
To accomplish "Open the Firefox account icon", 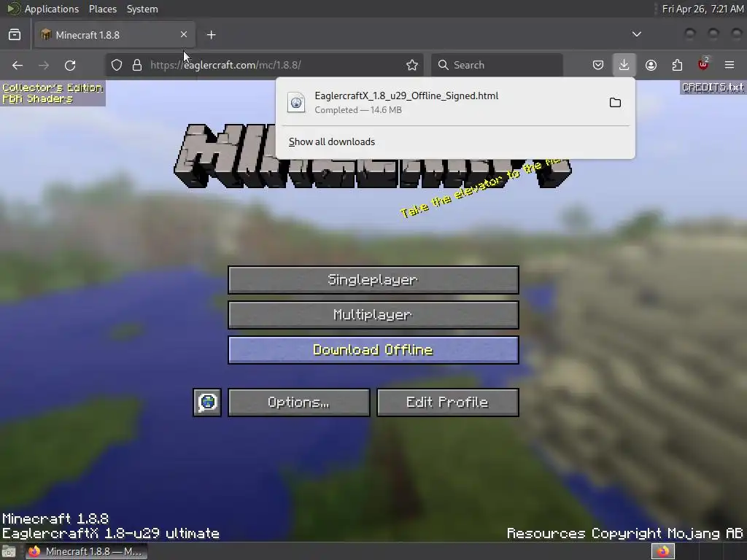I will coord(651,65).
